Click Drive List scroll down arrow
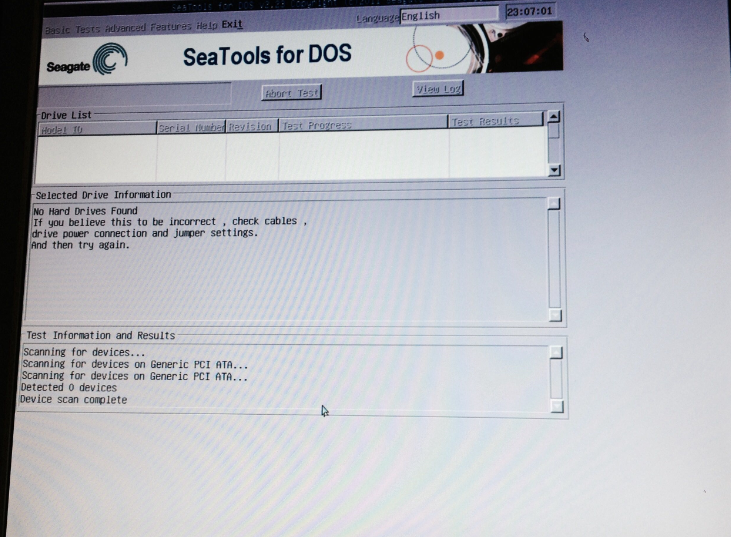The image size is (731, 537). click(x=554, y=170)
